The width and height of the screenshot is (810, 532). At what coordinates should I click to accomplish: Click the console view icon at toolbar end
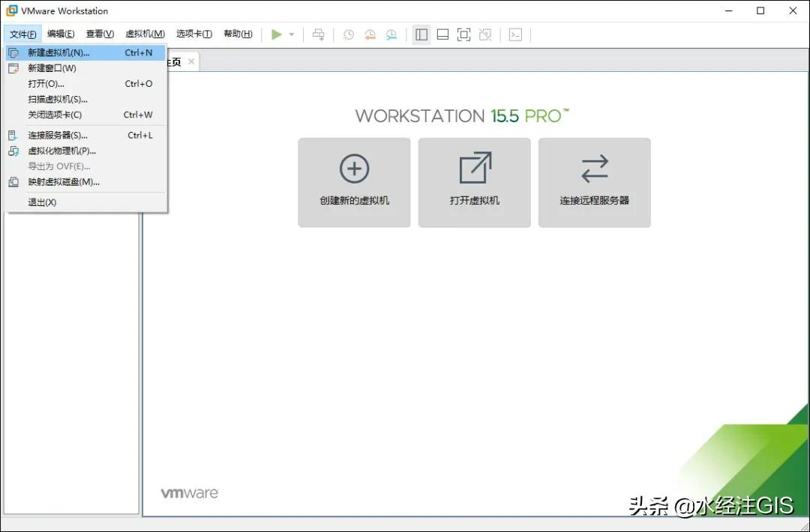coord(514,34)
